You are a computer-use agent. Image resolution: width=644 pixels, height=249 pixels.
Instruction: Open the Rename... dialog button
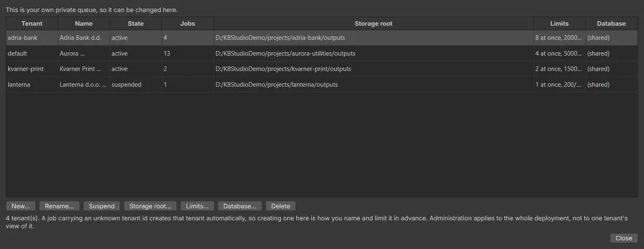tap(59, 206)
